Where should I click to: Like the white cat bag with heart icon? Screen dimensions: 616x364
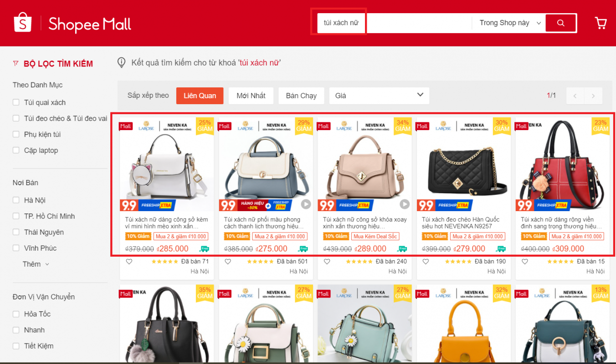pyautogui.click(x=129, y=262)
